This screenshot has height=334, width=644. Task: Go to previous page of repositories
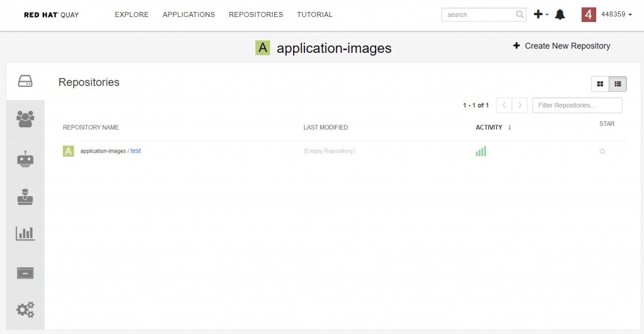click(504, 105)
